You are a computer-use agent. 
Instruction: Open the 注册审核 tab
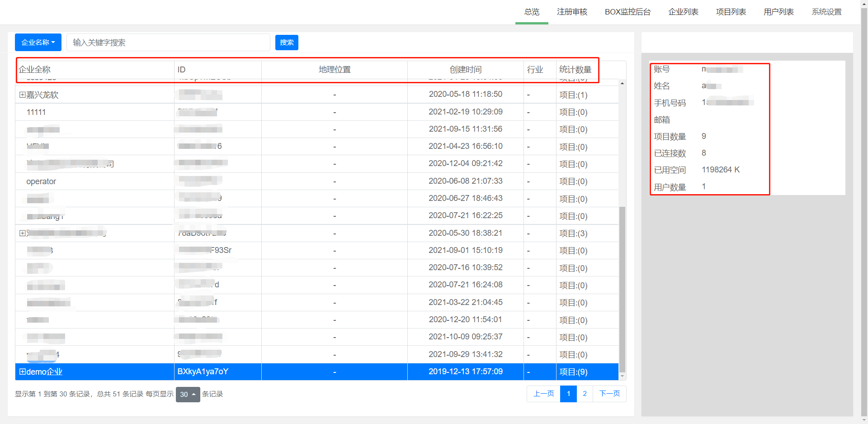572,12
